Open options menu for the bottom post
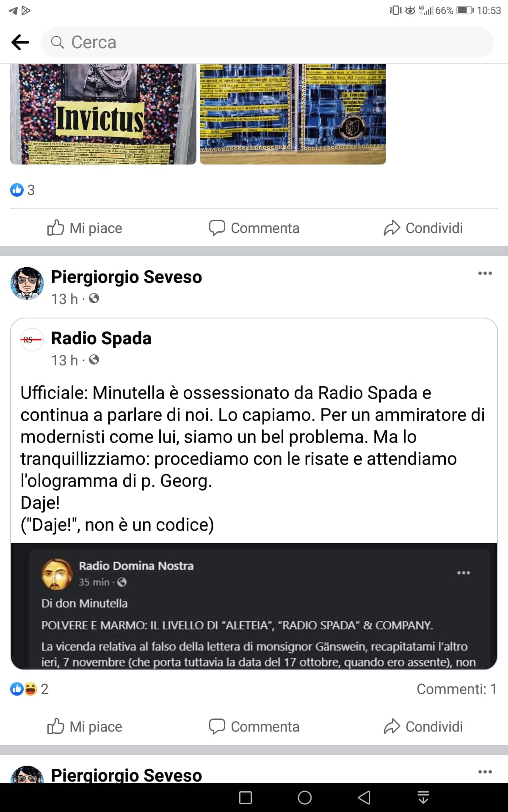 (x=485, y=772)
